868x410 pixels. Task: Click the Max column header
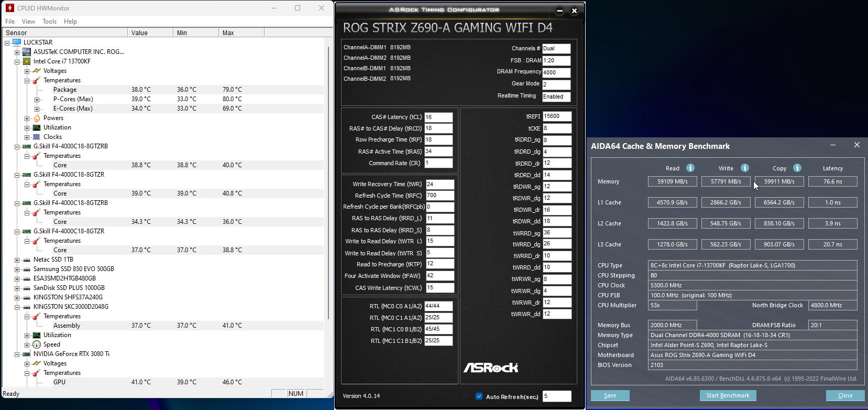241,33
